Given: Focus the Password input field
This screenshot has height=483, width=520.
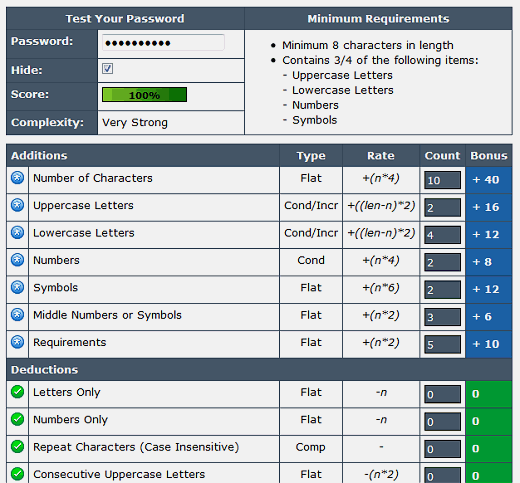Looking at the screenshot, I should [x=163, y=43].
